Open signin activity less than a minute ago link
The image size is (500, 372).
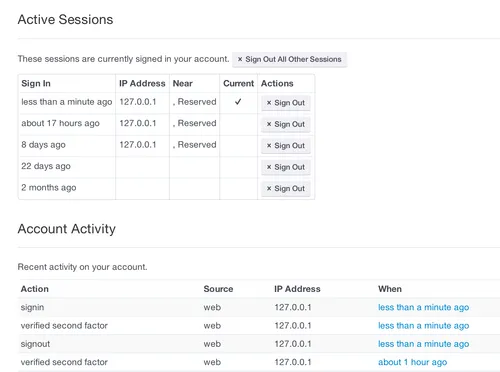click(x=423, y=307)
